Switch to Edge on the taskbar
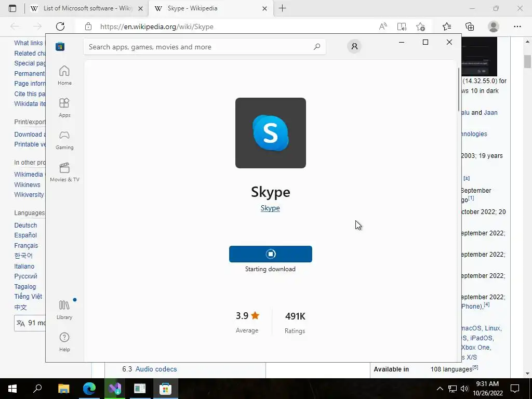This screenshot has width=532, height=399. pyautogui.click(x=89, y=388)
